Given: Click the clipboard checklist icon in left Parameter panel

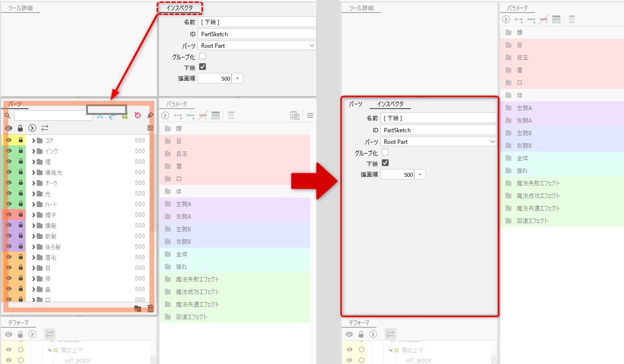Looking at the screenshot, I should coord(294,115).
